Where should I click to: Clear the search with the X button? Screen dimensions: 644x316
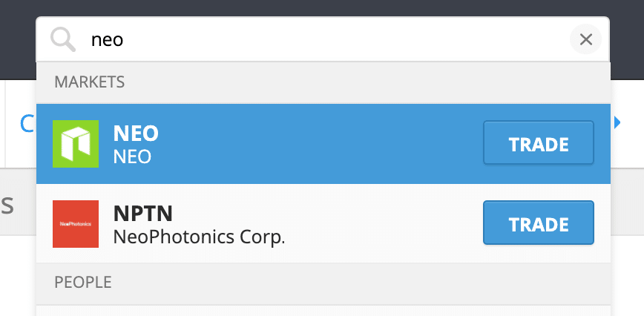pos(585,39)
